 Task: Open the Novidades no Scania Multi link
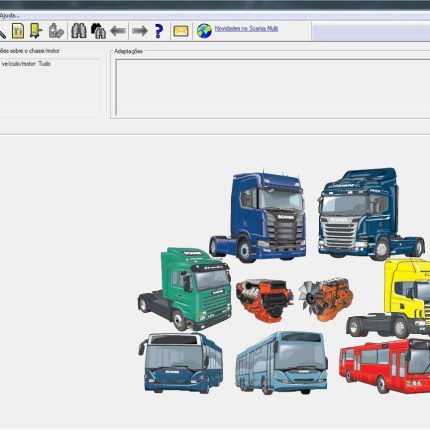pyautogui.click(x=246, y=29)
